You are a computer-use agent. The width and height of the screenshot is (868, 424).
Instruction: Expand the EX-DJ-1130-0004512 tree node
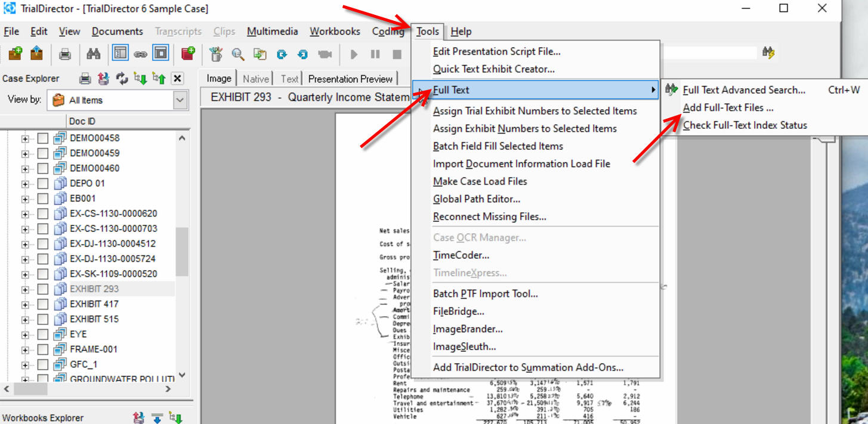(25, 244)
